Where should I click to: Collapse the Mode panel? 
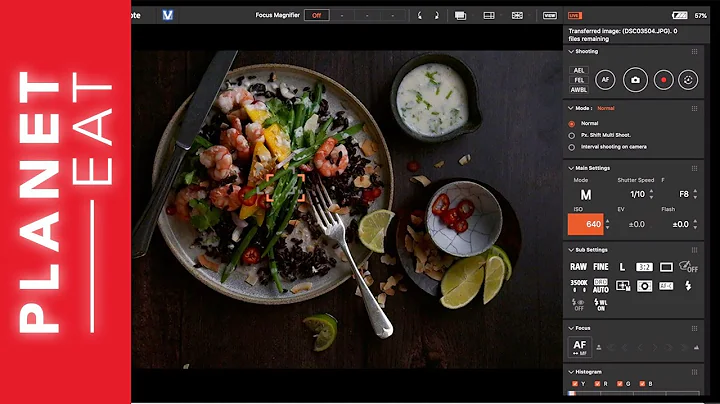click(x=571, y=108)
